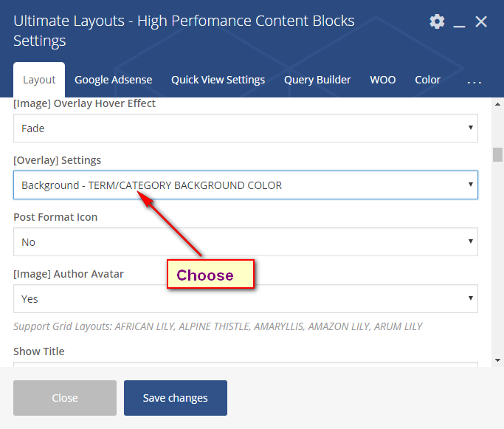This screenshot has height=429, width=504.
Task: Open the Author Avatar dropdown set to Yes
Action: coord(245,299)
